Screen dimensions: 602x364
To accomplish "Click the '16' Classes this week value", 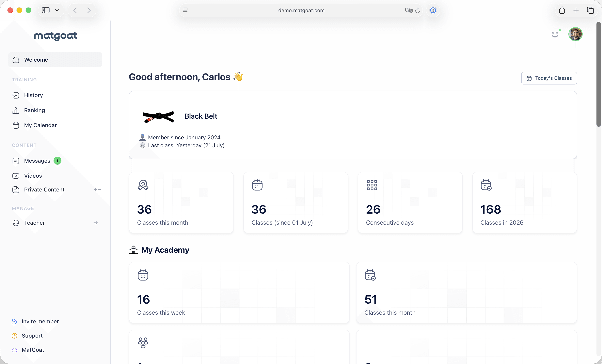I will pos(143,299).
